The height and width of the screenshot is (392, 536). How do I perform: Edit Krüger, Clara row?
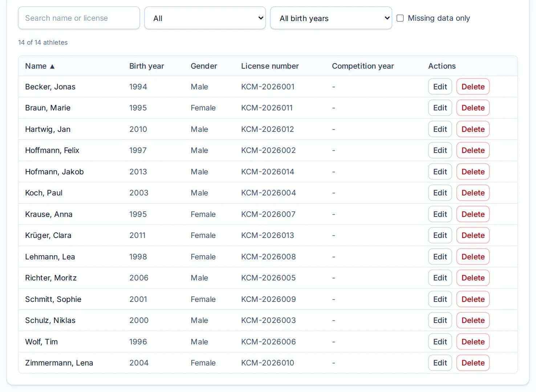440,235
